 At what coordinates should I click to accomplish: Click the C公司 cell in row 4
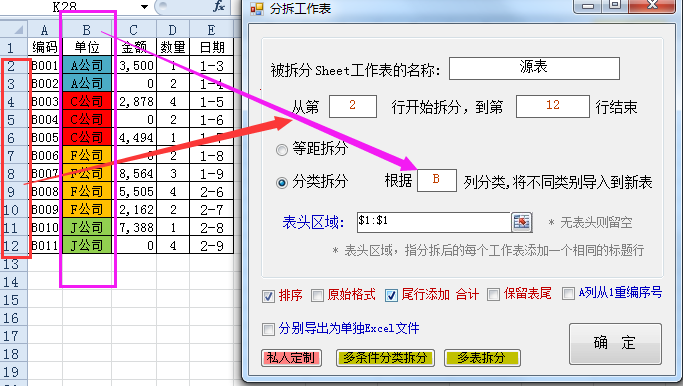87,102
